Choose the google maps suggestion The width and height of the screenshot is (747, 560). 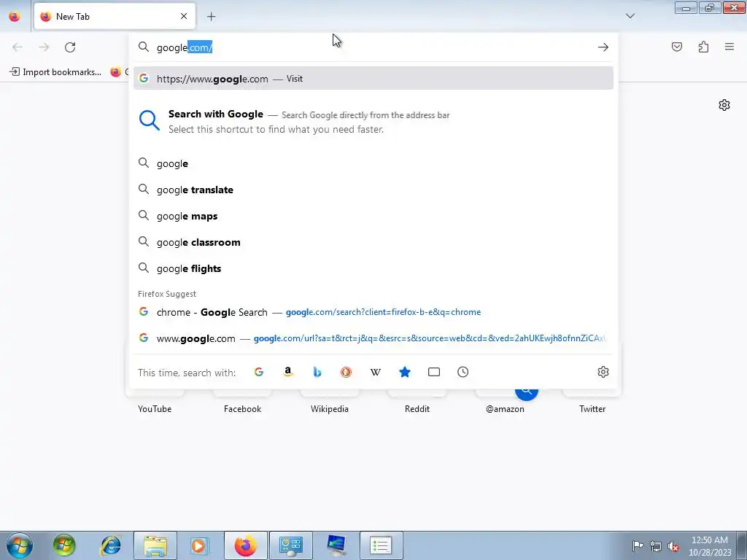point(373,216)
